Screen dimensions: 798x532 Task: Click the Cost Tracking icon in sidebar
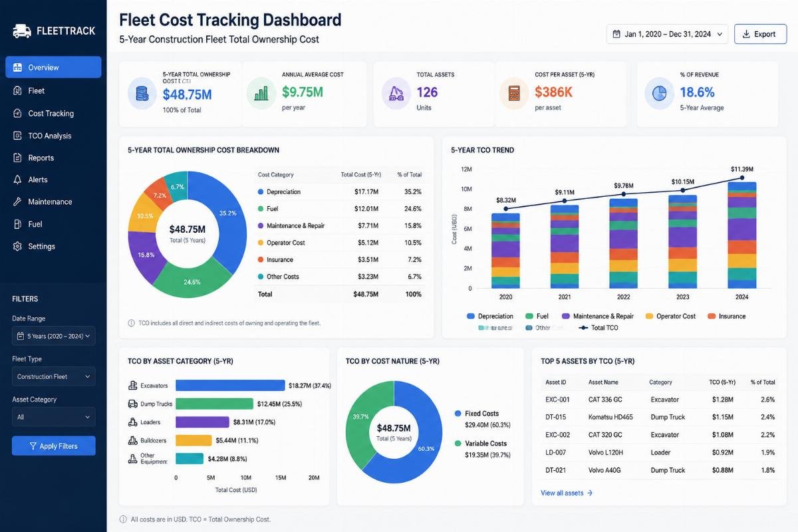[x=18, y=113]
